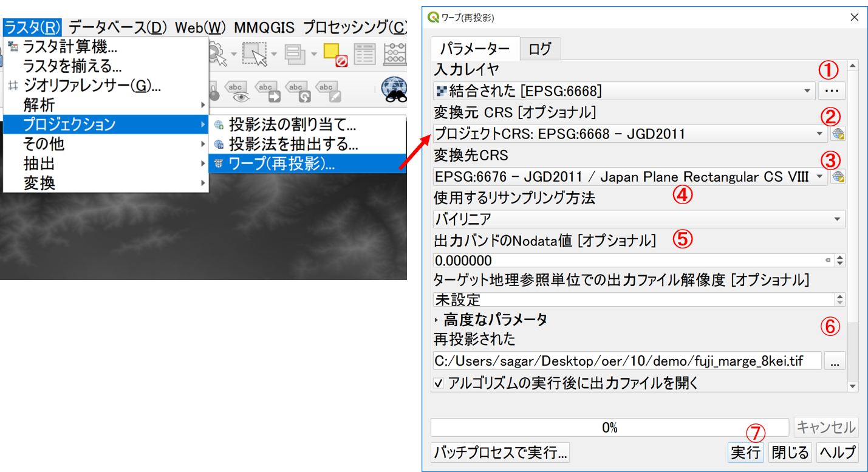
Task: Open the 変換 submenu
Action: (x=106, y=182)
